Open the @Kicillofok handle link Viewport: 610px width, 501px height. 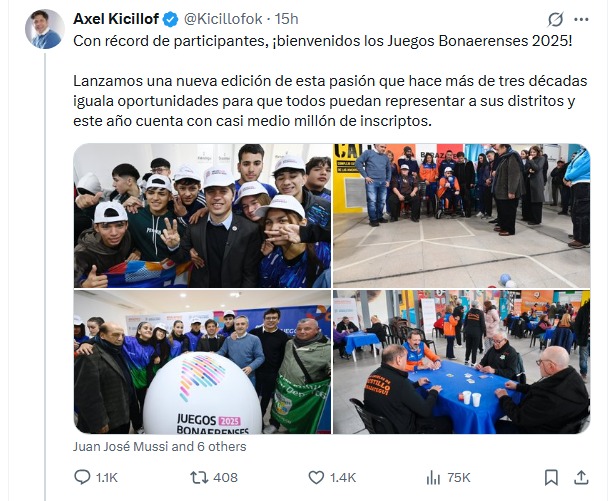[x=223, y=19]
